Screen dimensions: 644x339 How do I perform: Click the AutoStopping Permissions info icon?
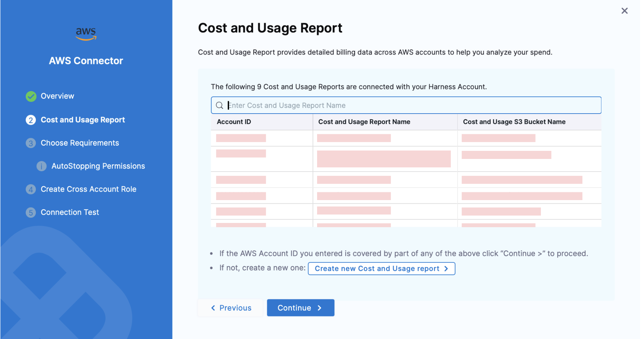[42, 166]
